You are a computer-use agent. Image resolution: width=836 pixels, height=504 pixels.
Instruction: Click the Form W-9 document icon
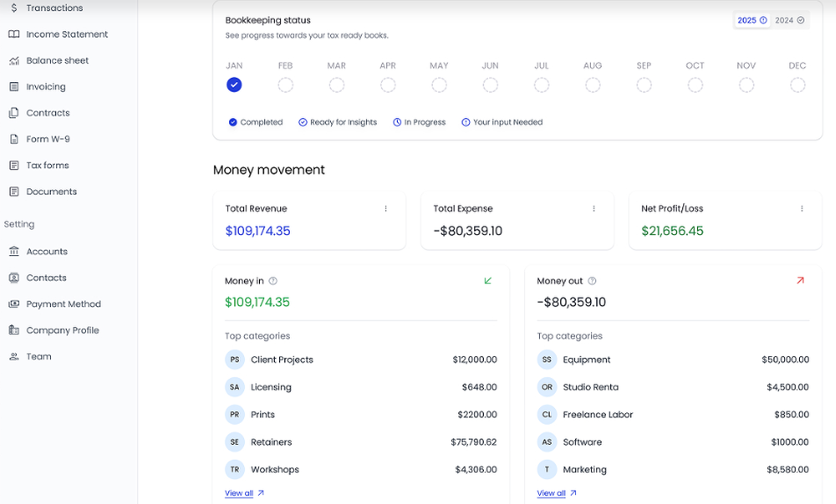[14, 139]
